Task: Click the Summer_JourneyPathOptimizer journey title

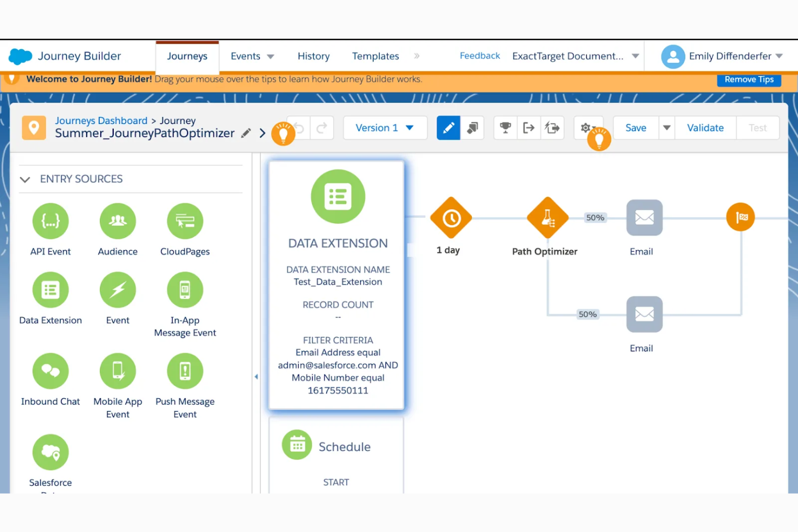Action: (145, 133)
